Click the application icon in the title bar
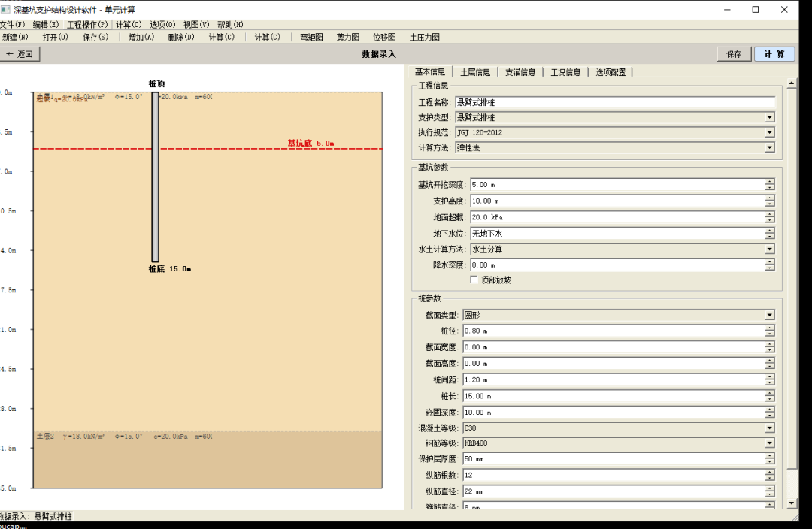 click(x=5, y=9)
